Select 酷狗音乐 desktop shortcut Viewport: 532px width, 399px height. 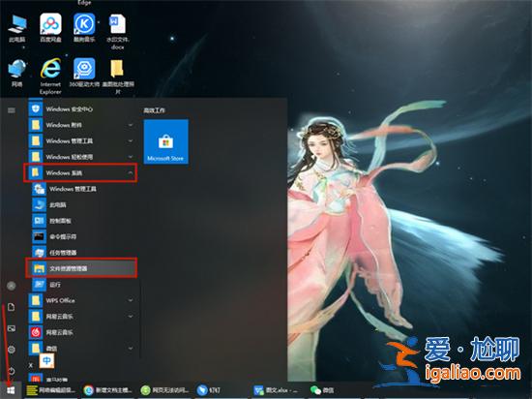pos(84,28)
